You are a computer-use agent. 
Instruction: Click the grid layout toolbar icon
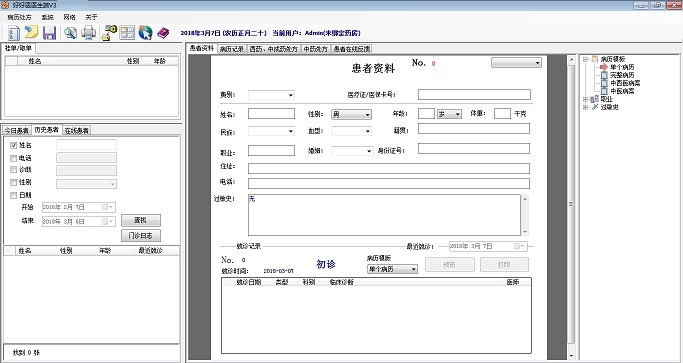(127, 33)
